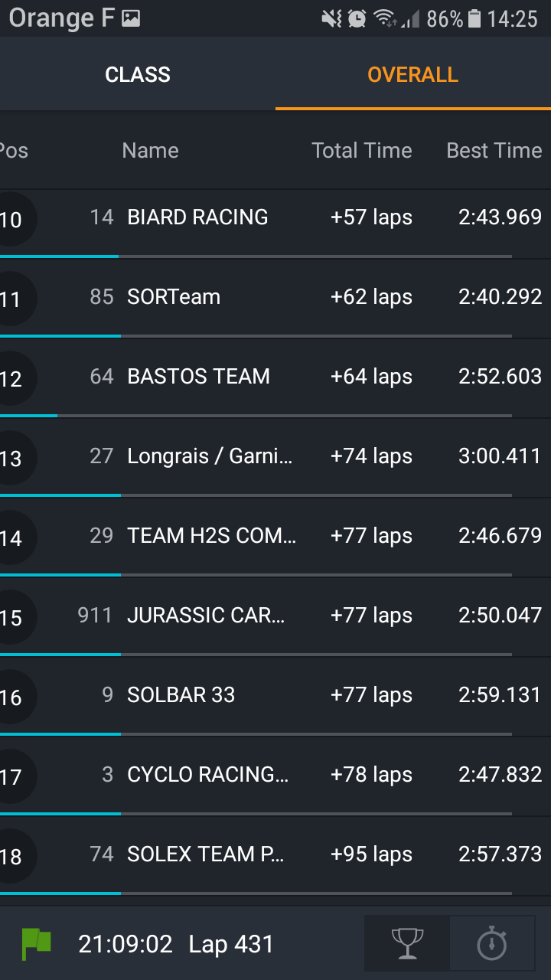Tap the battery status icon

[474, 18]
